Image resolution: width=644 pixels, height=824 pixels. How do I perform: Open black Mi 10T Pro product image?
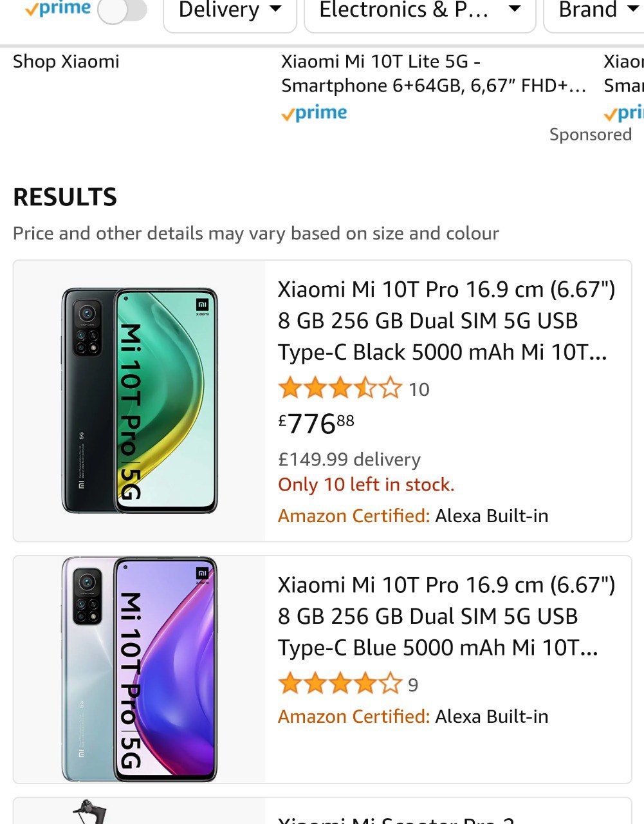click(140, 400)
